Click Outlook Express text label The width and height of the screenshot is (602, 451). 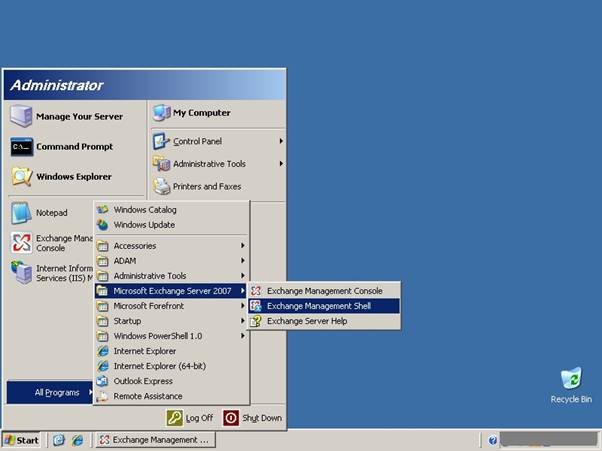tap(143, 381)
